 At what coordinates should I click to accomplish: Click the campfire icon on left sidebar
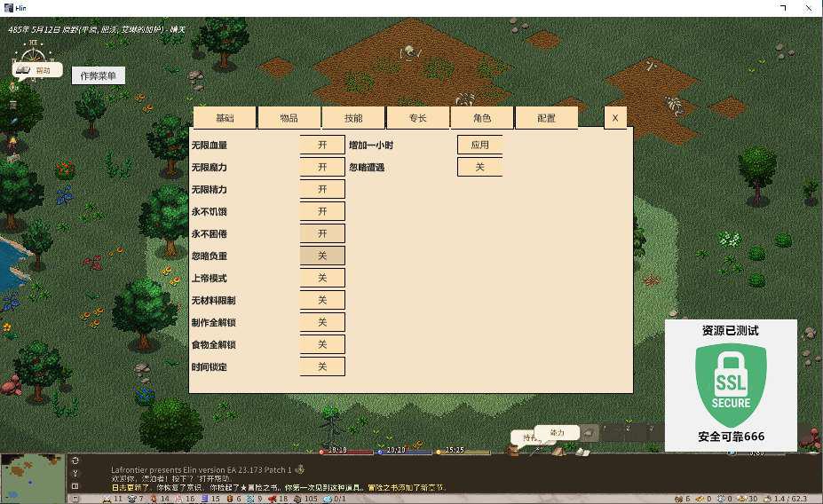[x=12, y=142]
